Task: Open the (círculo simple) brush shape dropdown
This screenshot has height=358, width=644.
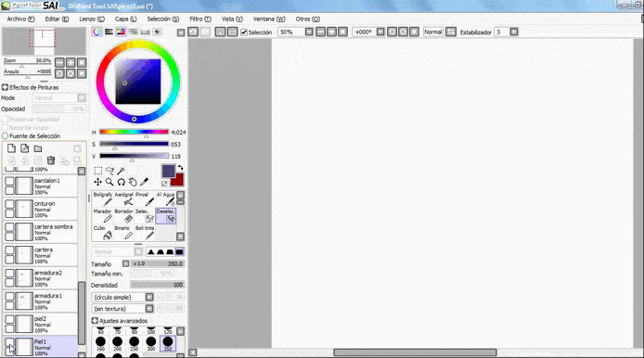Action: point(149,297)
